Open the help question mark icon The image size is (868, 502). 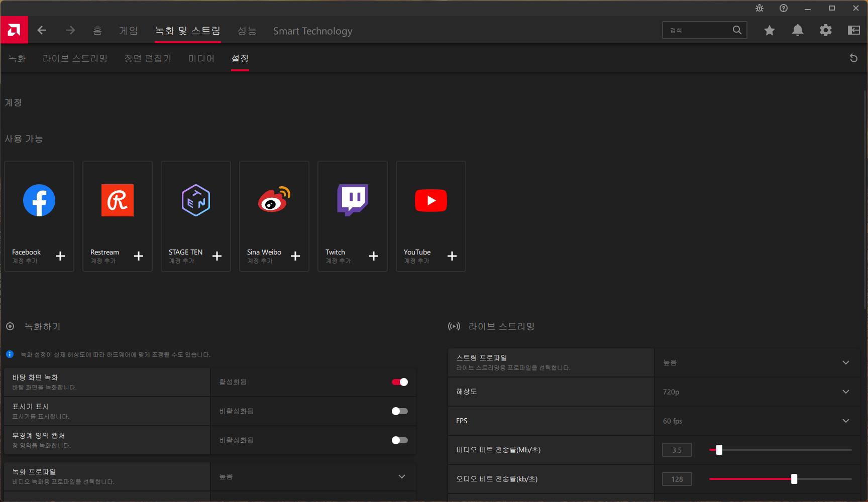(784, 8)
